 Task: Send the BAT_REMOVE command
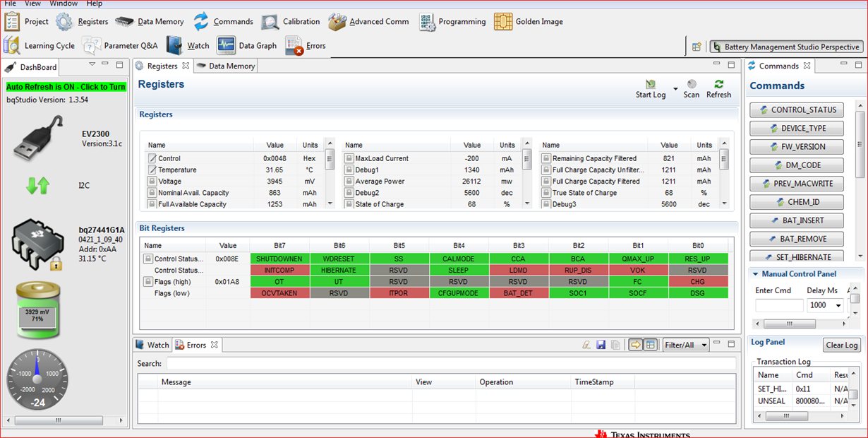point(797,239)
